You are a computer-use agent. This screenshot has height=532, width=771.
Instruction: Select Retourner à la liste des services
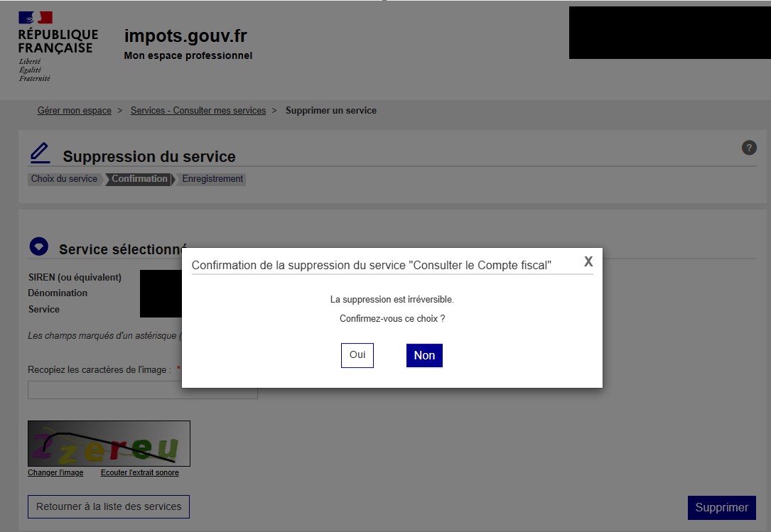[108, 506]
